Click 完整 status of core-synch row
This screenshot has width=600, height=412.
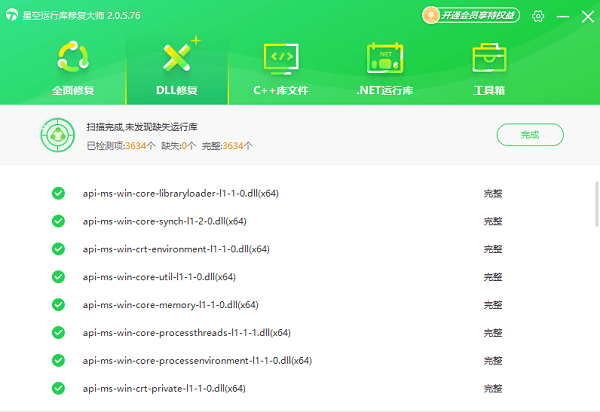point(493,221)
